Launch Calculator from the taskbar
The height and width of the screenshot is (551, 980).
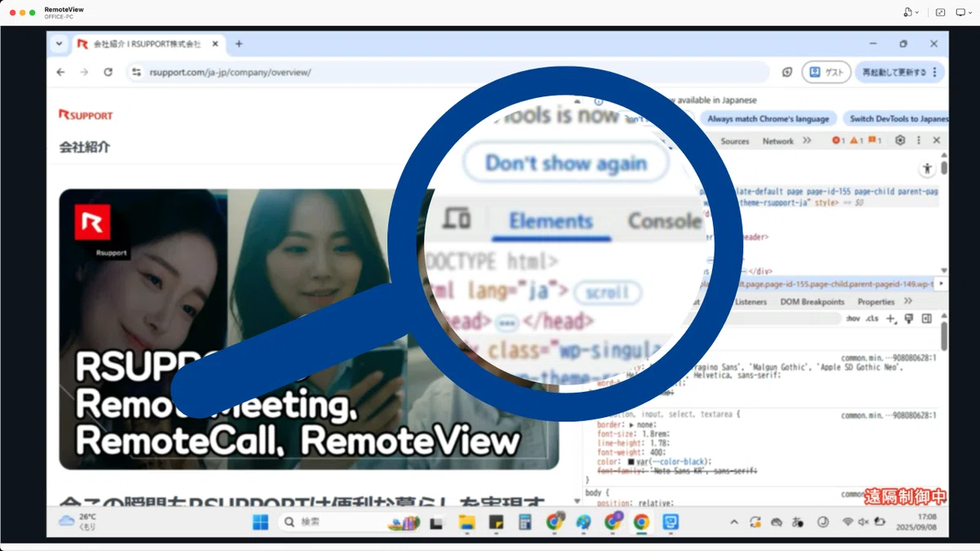coord(524,522)
